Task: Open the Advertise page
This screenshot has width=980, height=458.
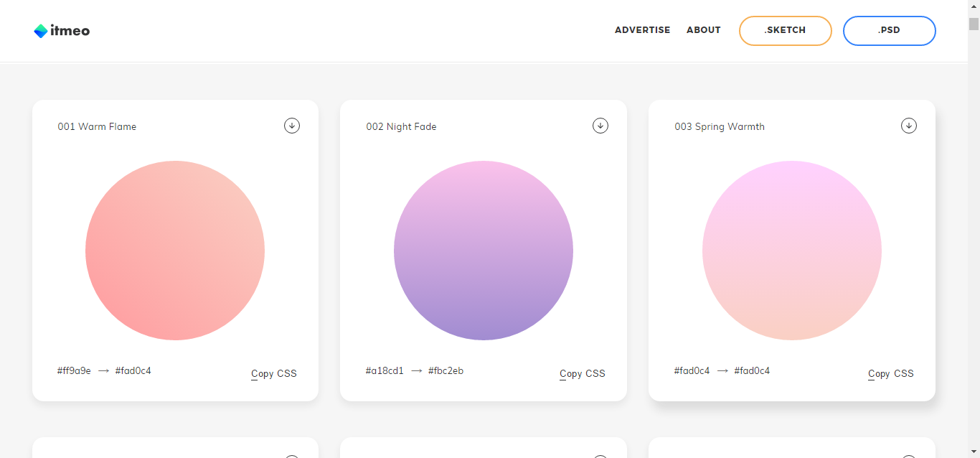Action: point(642,30)
